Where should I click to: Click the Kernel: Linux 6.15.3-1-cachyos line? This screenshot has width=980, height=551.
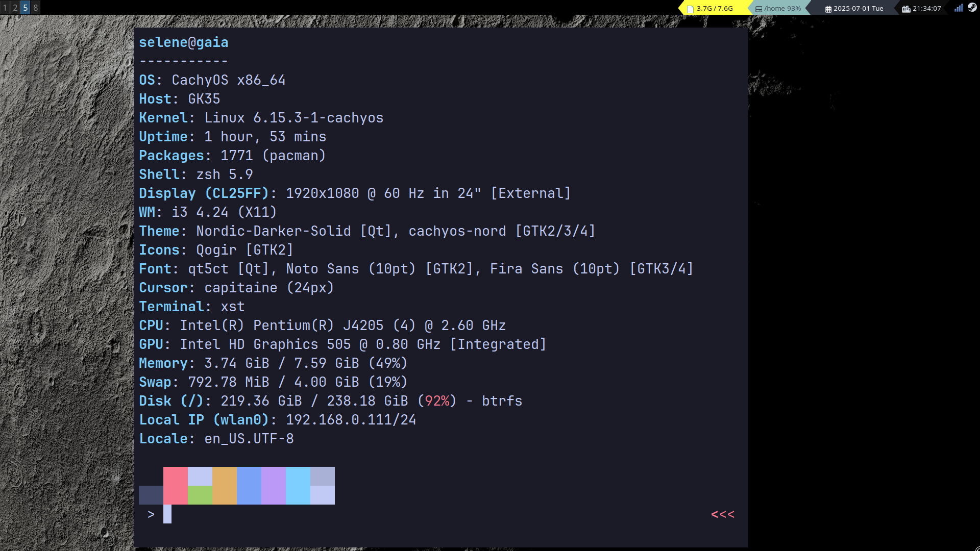coord(261,118)
